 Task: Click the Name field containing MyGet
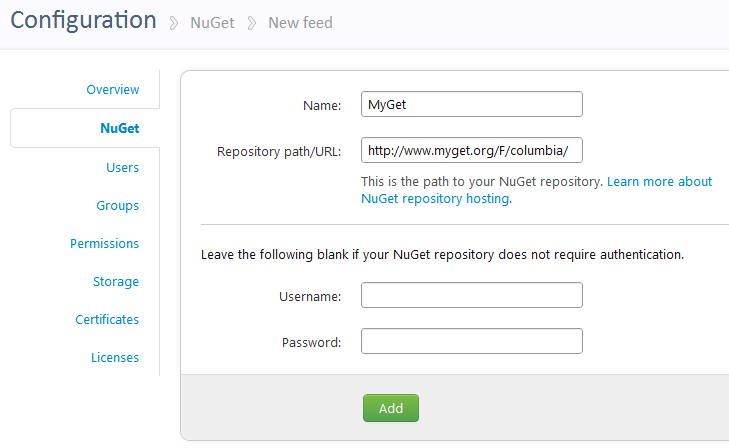[471, 105]
